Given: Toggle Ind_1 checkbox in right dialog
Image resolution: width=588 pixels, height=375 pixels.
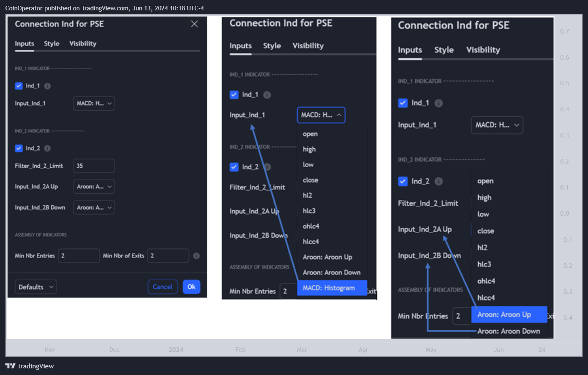Looking at the screenshot, I should (x=403, y=103).
